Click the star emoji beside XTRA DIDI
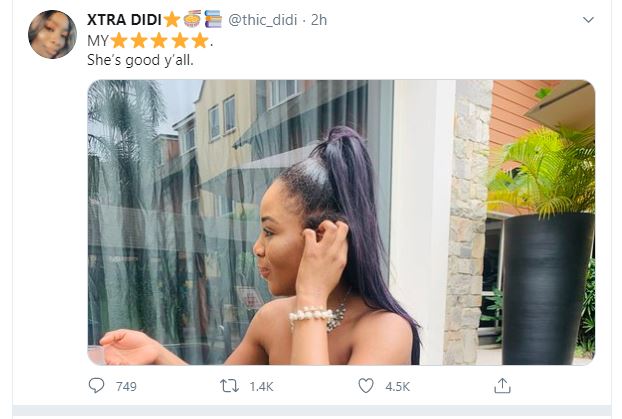The image size is (622, 419). [x=171, y=21]
